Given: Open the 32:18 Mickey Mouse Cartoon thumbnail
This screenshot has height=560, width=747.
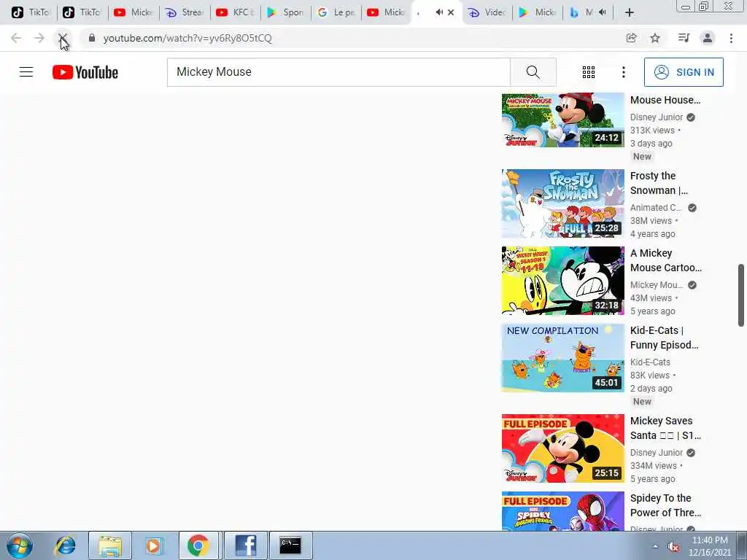Looking at the screenshot, I should click(x=562, y=281).
